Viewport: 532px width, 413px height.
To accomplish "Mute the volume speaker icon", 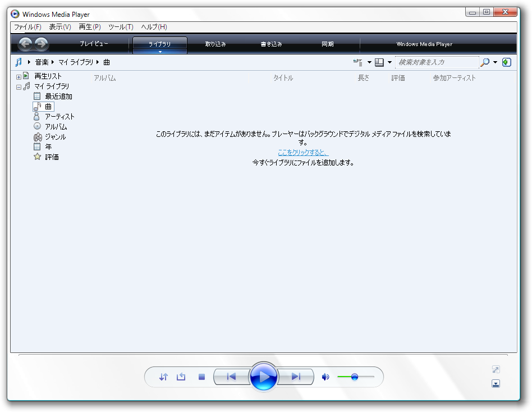I will click(x=325, y=377).
